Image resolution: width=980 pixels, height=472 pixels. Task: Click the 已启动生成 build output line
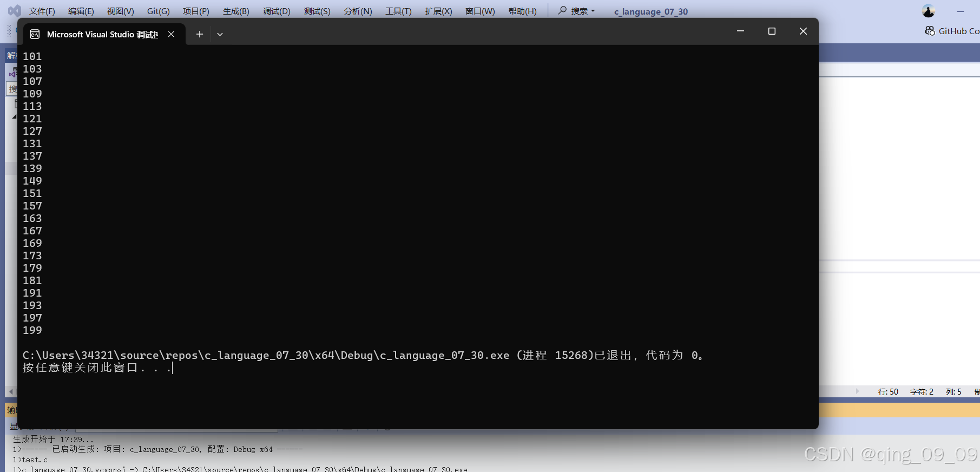pos(157,449)
